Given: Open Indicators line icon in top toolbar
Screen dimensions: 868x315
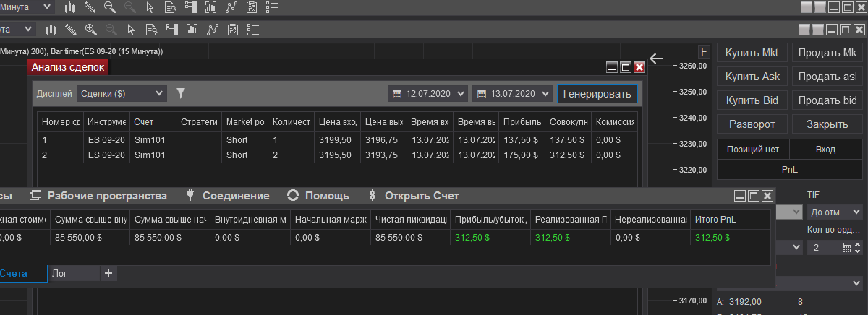Looking at the screenshot, I should [x=231, y=7].
